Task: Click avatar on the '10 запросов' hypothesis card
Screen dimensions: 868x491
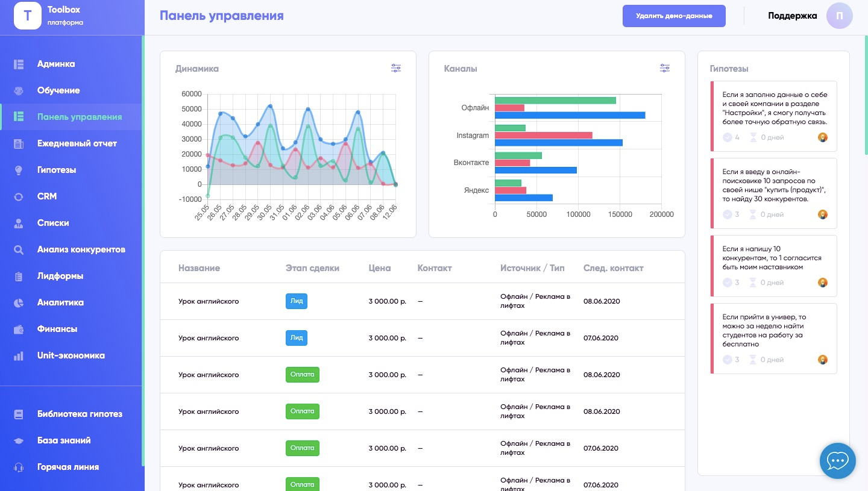Action: (823, 214)
